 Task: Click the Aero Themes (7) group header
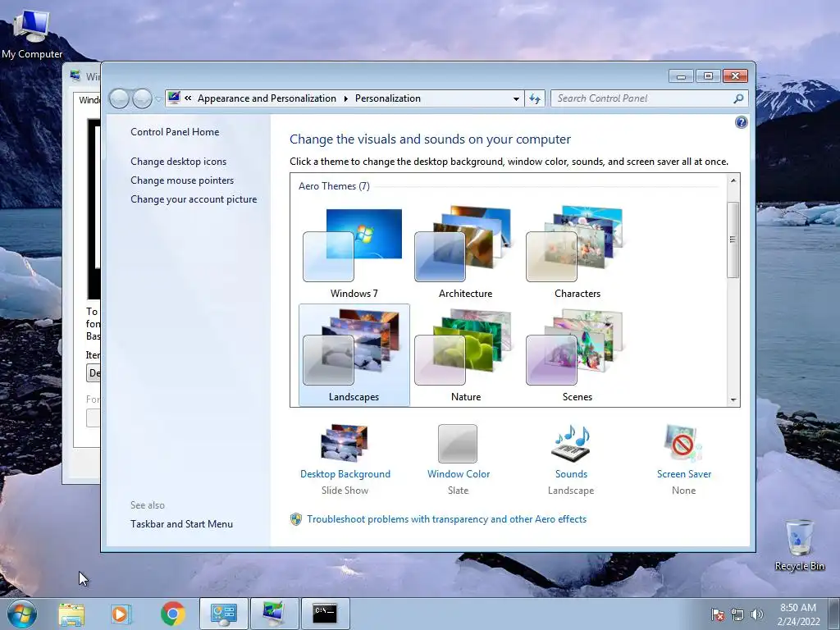334,186
